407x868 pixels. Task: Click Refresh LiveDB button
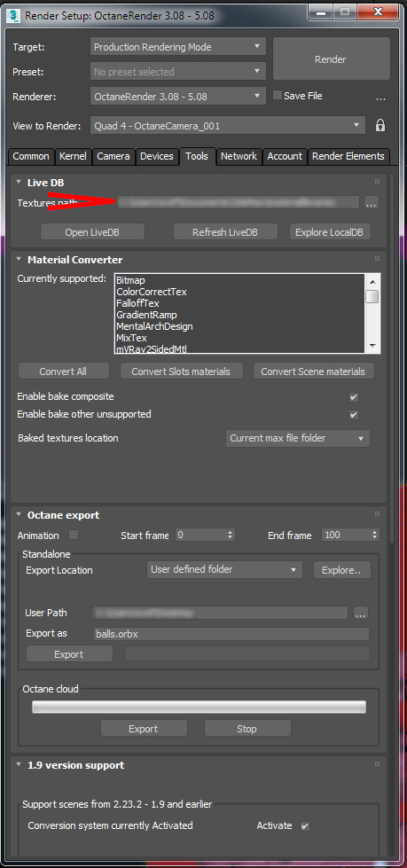tap(225, 232)
